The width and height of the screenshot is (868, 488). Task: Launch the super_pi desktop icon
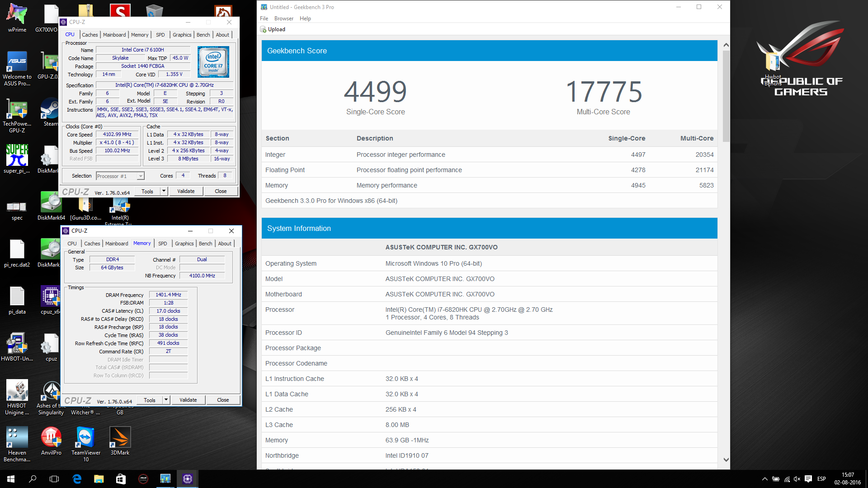17,159
